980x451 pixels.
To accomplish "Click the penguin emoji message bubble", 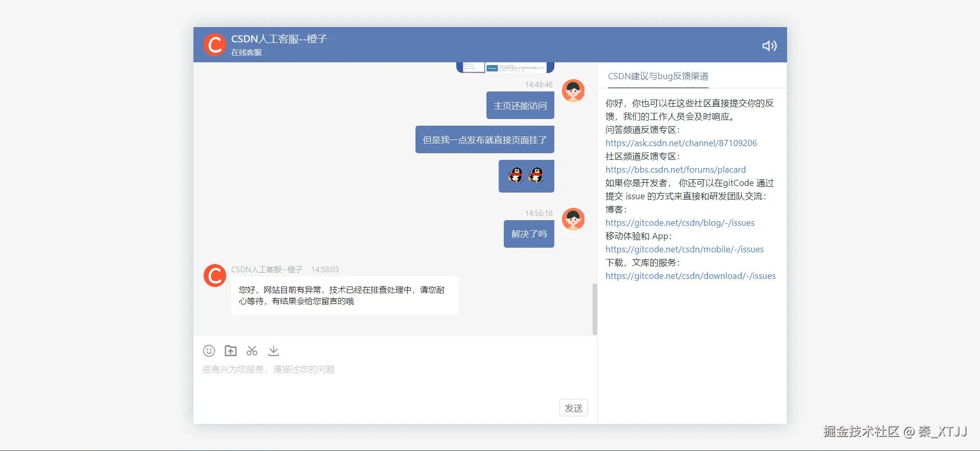I will click(x=526, y=176).
